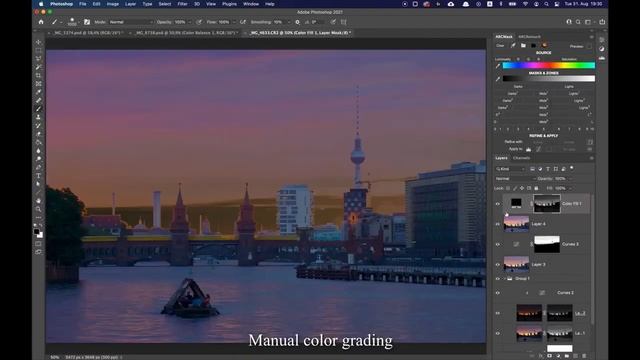Screen dimensions: 640x360
Task: Open the layer Kind filter dropdown
Action: click(x=510, y=169)
